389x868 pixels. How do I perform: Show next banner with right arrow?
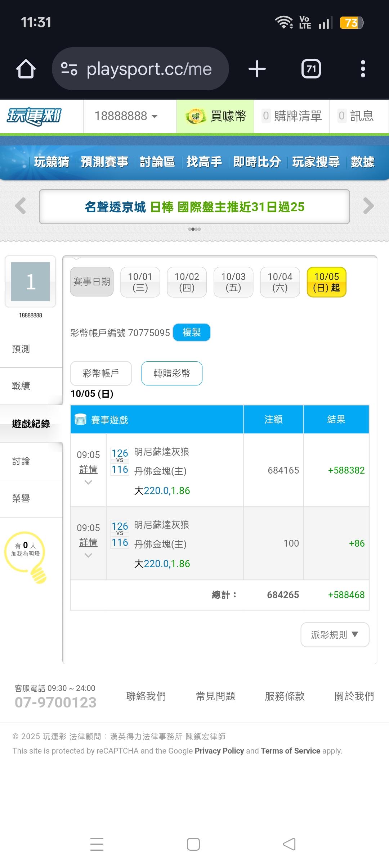click(368, 206)
